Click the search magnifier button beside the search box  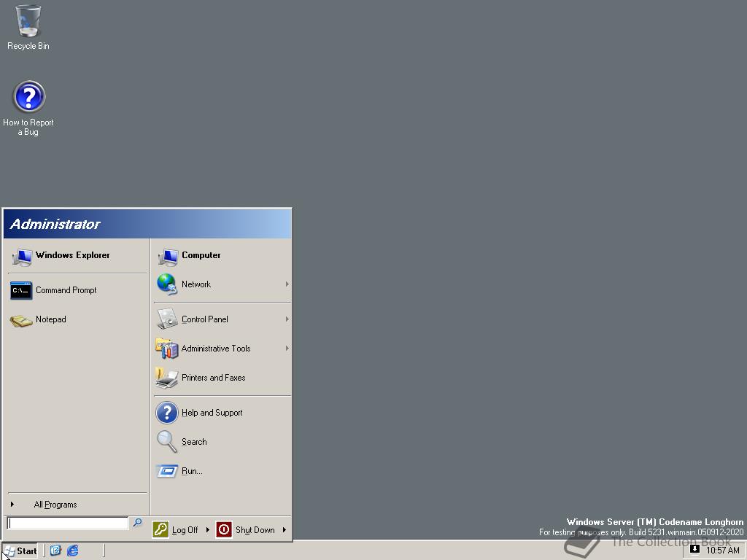[x=137, y=523]
